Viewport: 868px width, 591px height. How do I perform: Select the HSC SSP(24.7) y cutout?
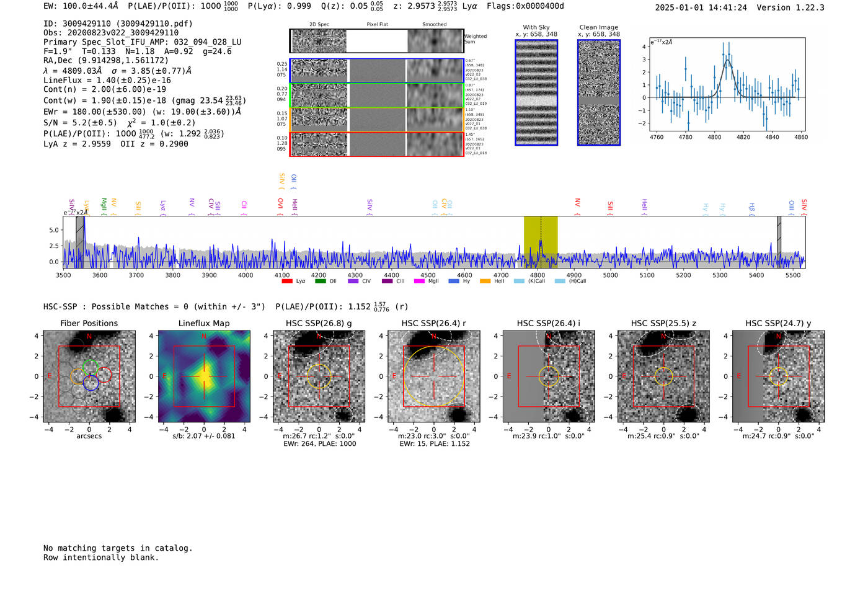(x=779, y=376)
